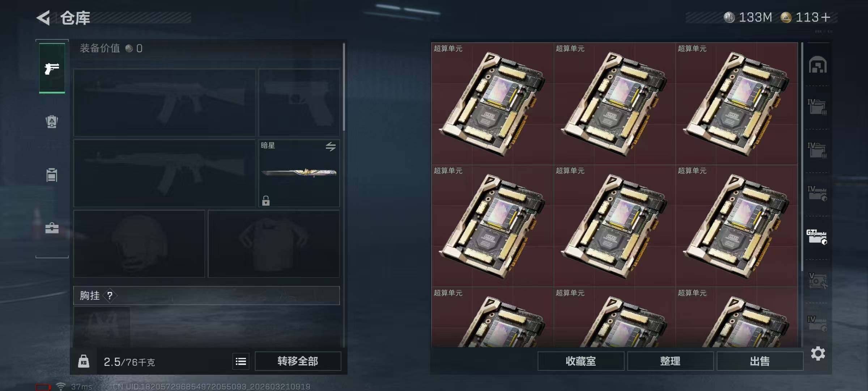Click the lock icon on 暗星 knife slot

point(266,201)
